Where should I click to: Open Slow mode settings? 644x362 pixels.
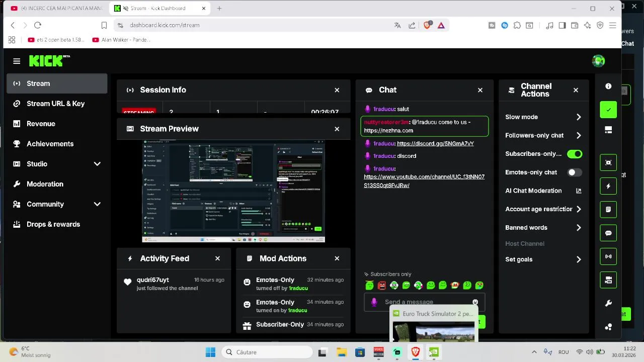pos(543,117)
